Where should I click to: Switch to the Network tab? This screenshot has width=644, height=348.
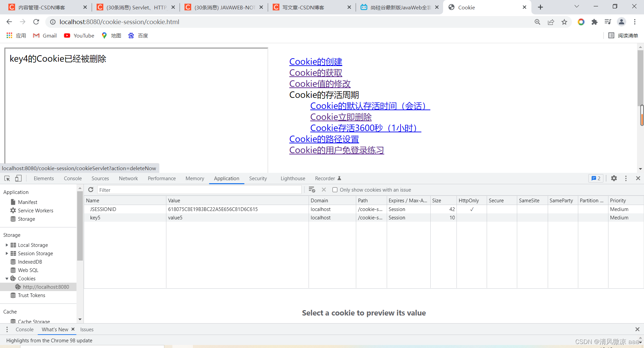click(128, 179)
